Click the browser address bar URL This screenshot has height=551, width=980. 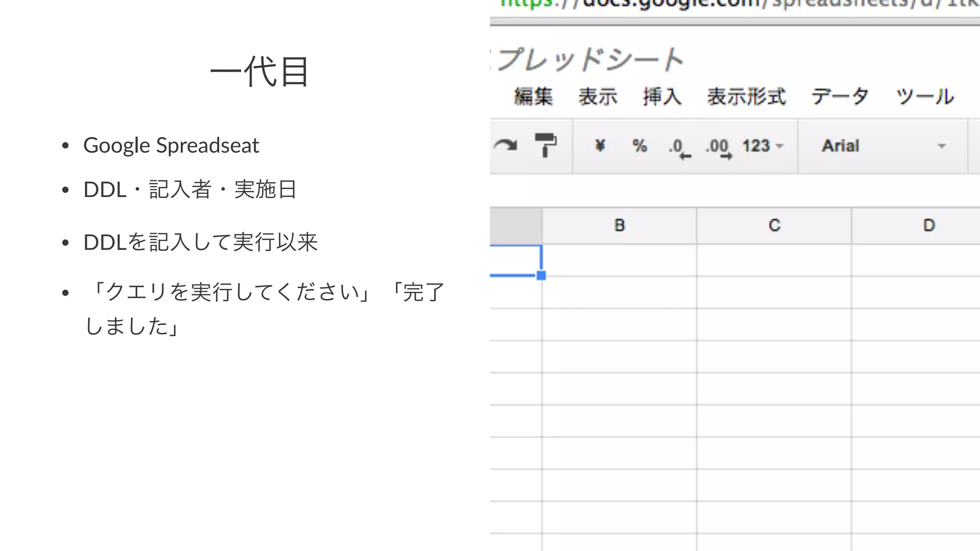tap(739, 4)
